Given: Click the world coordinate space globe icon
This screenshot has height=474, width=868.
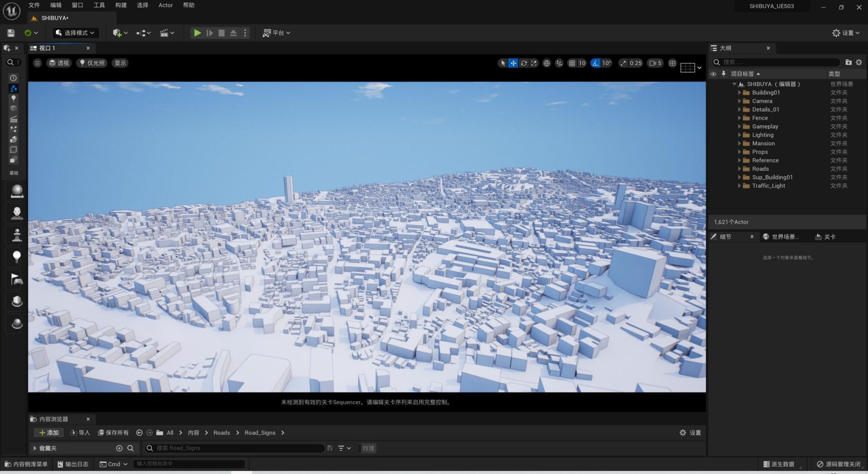Looking at the screenshot, I should coord(547,63).
